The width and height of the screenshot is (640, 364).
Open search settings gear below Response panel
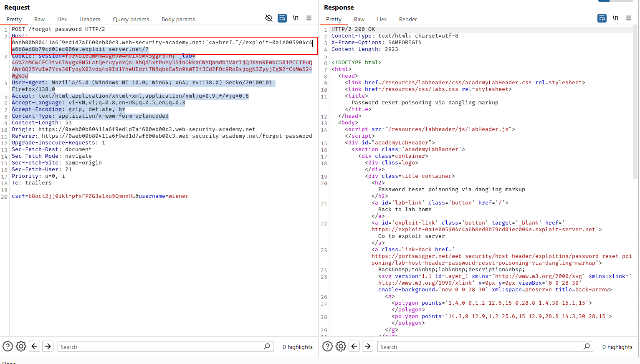click(341, 346)
